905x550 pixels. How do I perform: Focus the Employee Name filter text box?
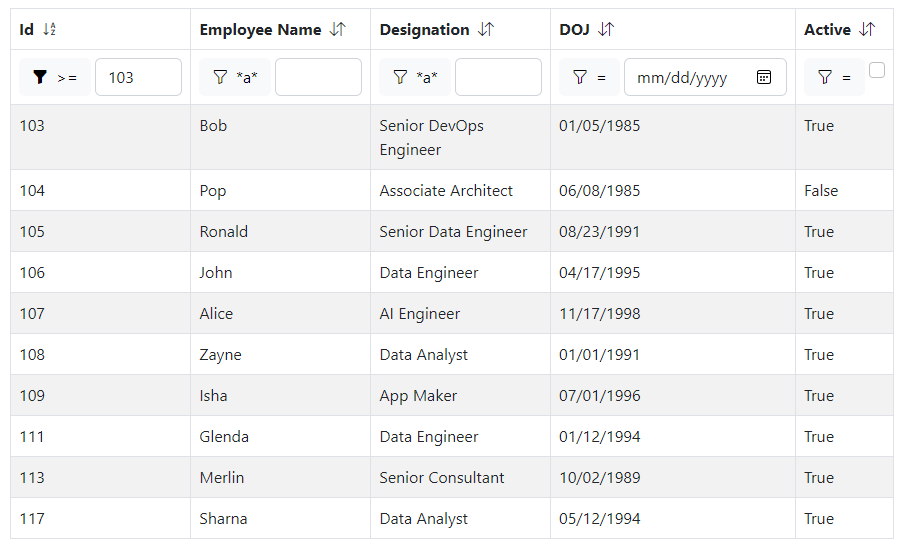click(318, 77)
